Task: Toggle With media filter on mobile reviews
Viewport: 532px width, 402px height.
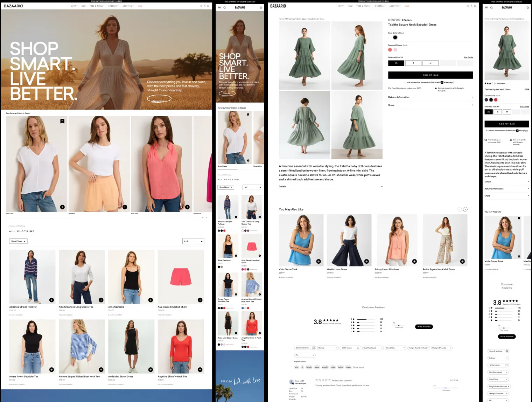Action: click(498, 365)
